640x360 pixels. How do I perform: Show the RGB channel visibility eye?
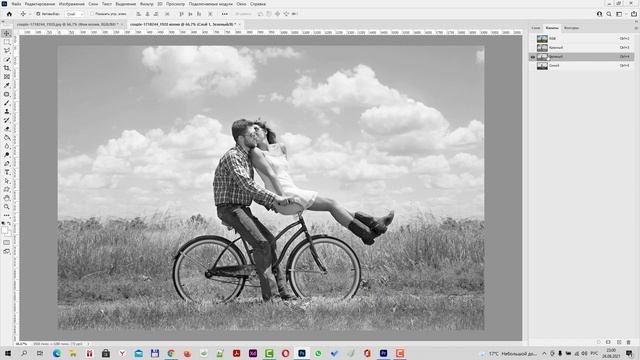tap(532, 39)
